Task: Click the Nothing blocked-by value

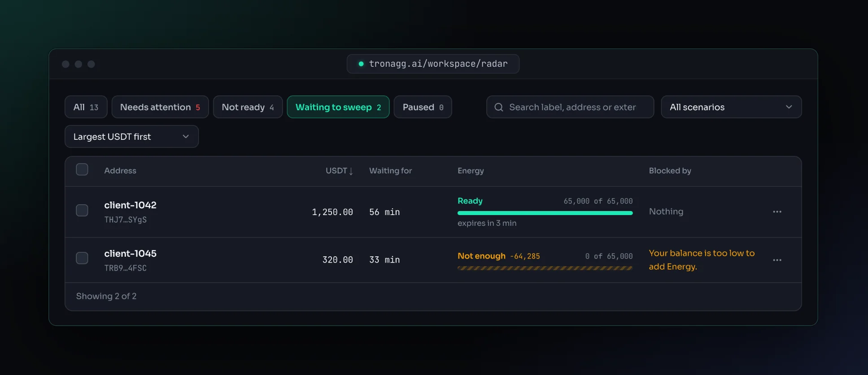Action: 666,211
